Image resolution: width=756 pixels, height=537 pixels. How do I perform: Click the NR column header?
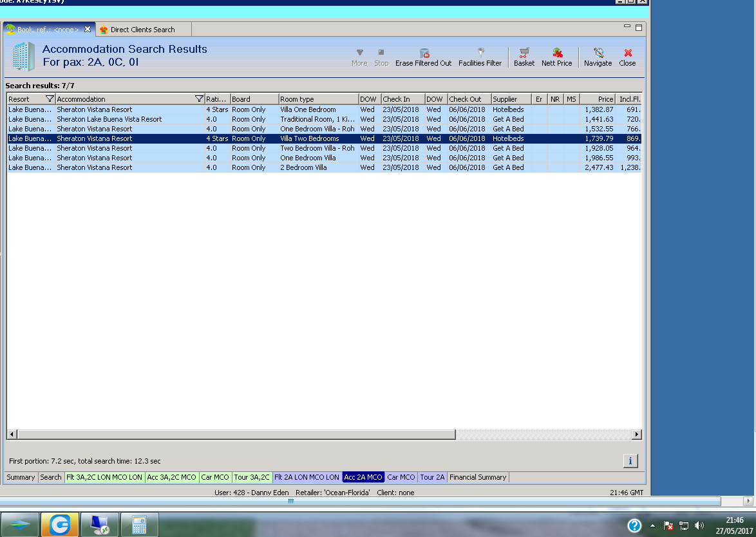coord(556,99)
